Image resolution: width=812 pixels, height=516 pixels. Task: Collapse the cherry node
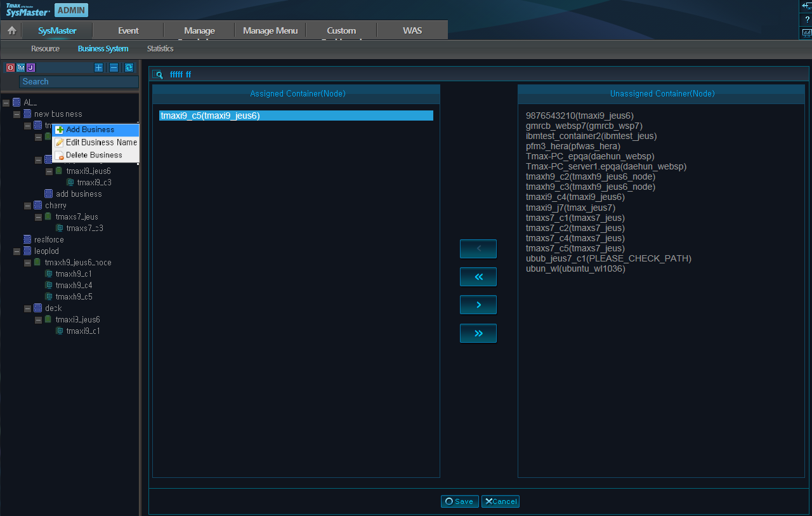(27, 206)
